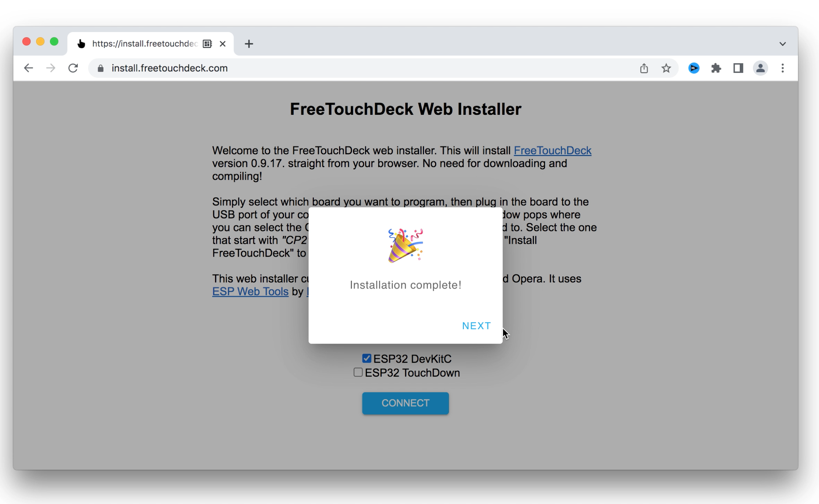Toggle the side panel icon
The height and width of the screenshot is (504, 819).
point(738,68)
